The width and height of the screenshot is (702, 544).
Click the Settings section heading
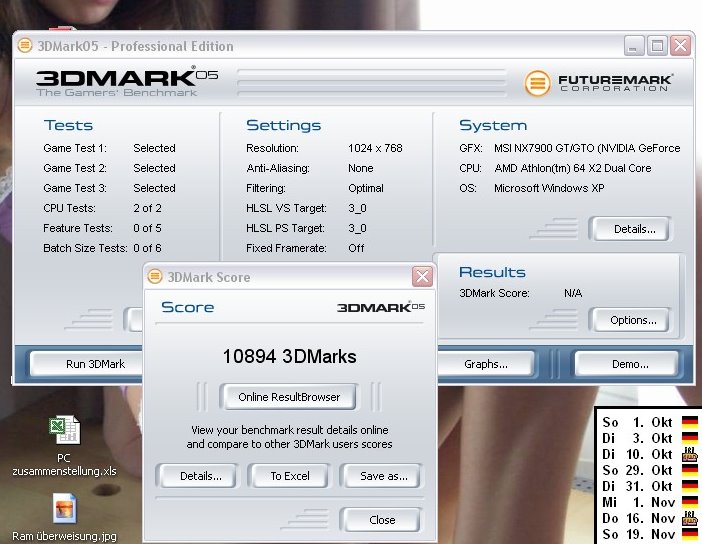tap(283, 125)
